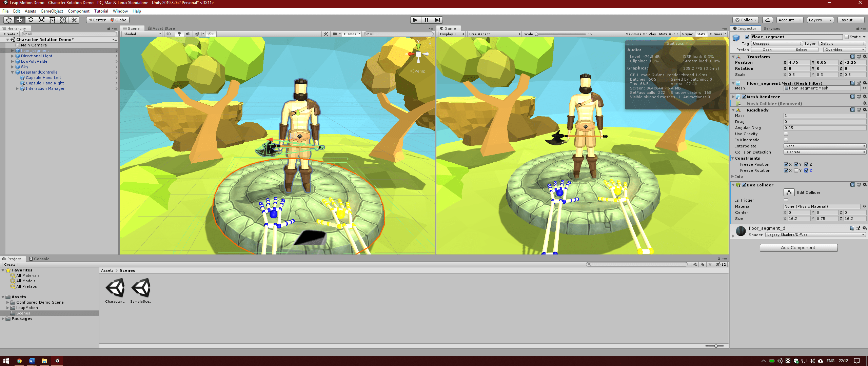Image resolution: width=868 pixels, height=366 pixels.
Task: Switch to the Console tab
Action: point(39,259)
